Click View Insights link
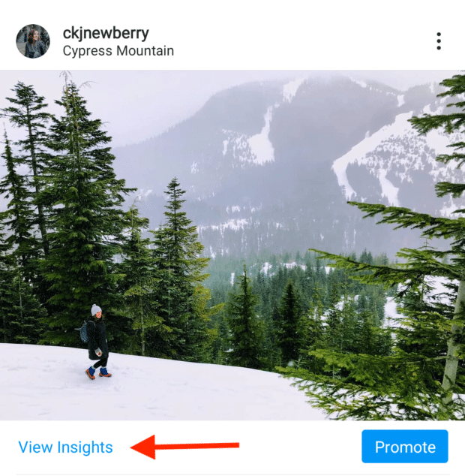This screenshot has width=465, height=476. click(x=65, y=447)
